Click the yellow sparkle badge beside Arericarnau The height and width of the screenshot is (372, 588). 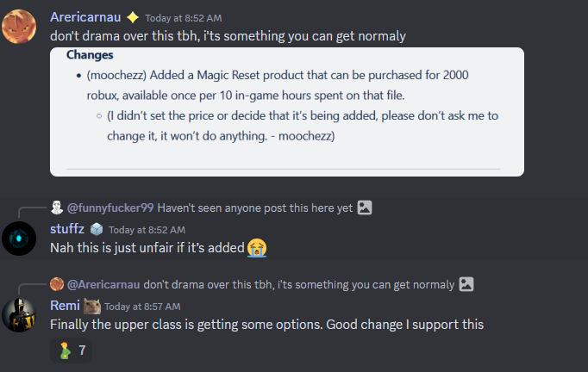click(133, 17)
